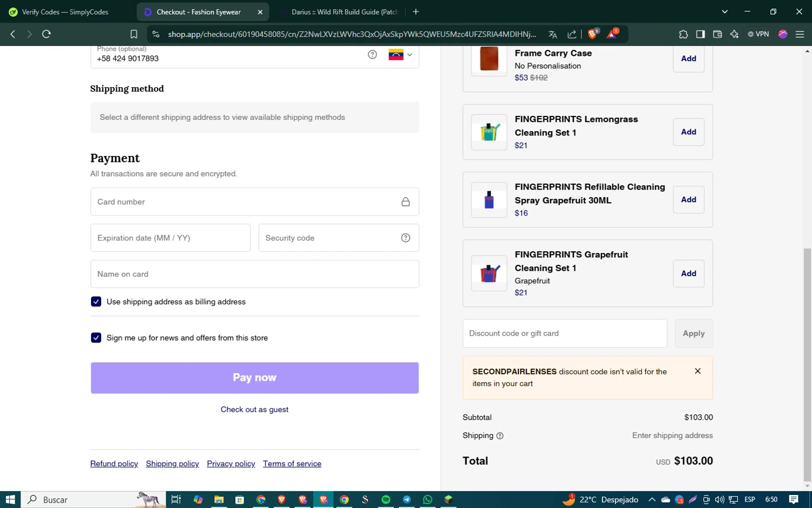Open WhatsApp from the taskbar

pos(428,499)
